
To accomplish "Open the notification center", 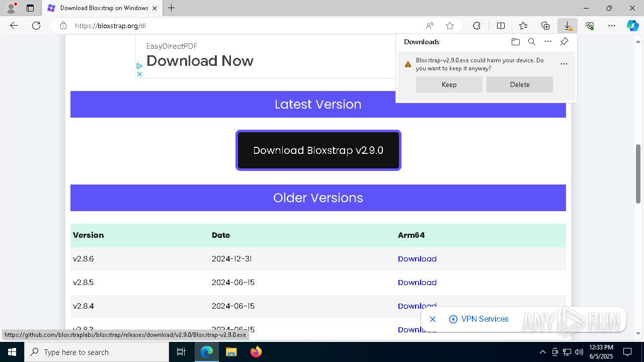I will tap(627, 352).
